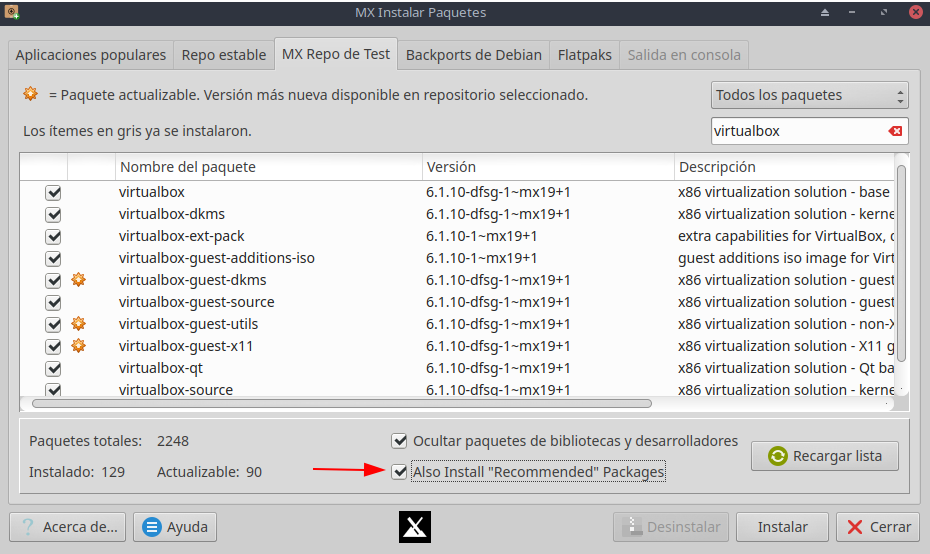Open the Todos los paquetes dropdown
The image size is (930, 554).
809,95
